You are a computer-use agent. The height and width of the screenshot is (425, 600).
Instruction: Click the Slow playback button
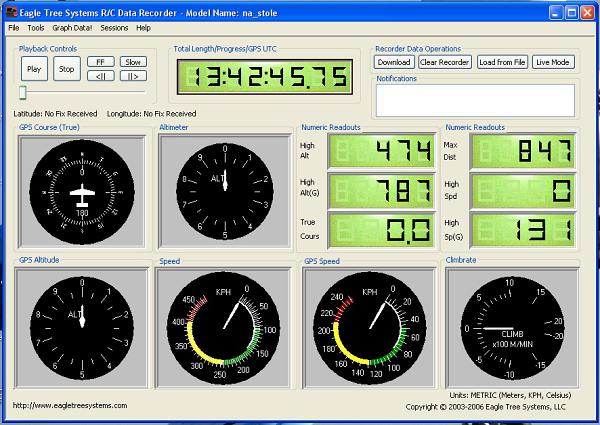133,62
